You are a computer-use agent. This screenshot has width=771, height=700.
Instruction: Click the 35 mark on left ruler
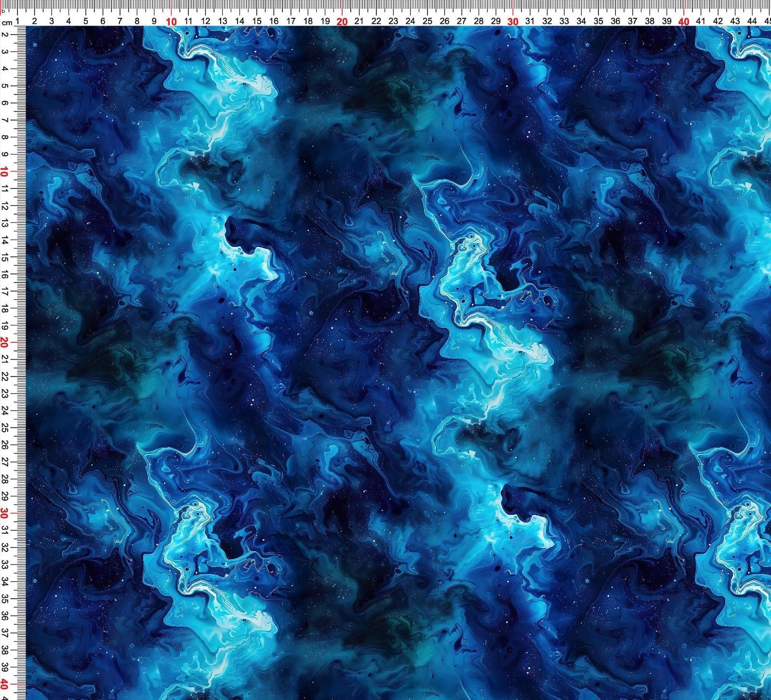click(4, 599)
